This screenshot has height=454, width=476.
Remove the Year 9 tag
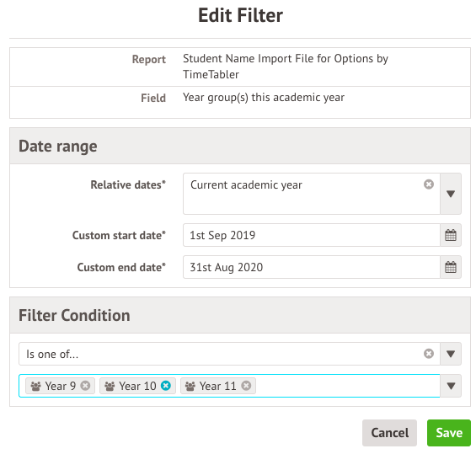coord(85,386)
